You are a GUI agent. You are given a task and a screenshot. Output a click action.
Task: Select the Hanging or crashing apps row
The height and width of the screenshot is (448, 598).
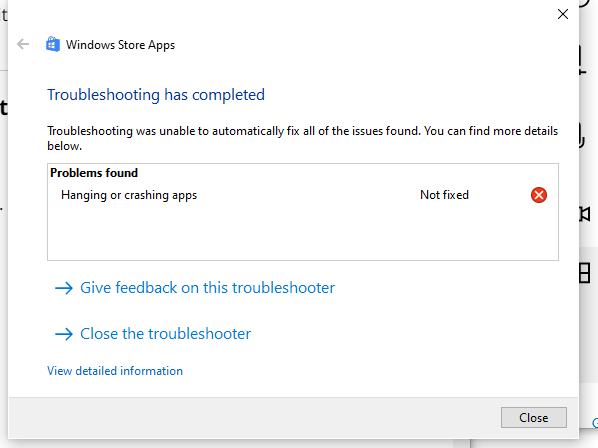[303, 195]
